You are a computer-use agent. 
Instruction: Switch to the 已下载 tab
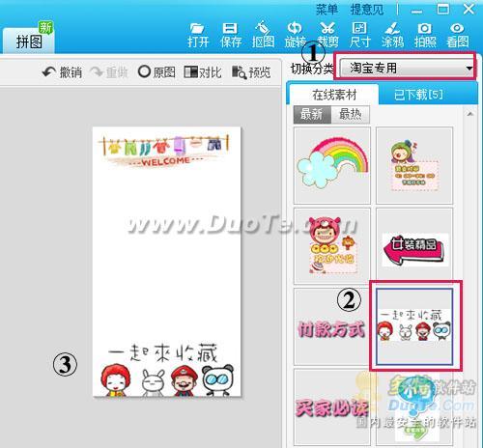coord(418,95)
